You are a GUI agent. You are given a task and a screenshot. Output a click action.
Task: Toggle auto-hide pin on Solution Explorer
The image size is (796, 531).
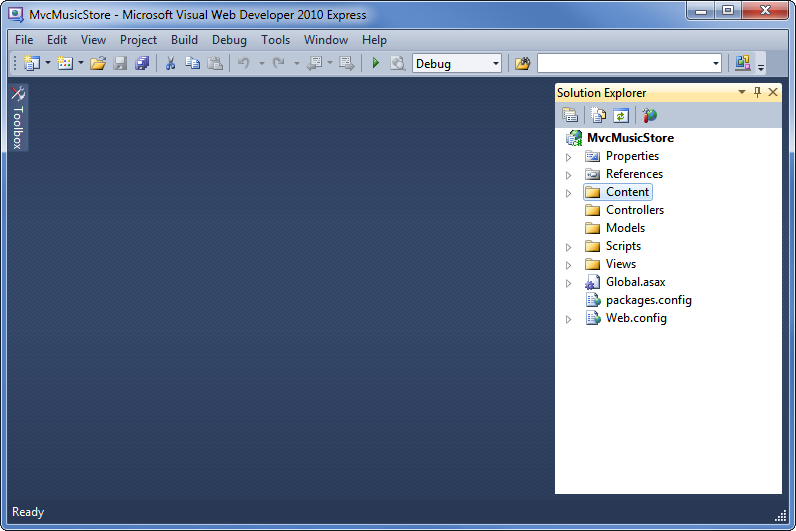757,92
